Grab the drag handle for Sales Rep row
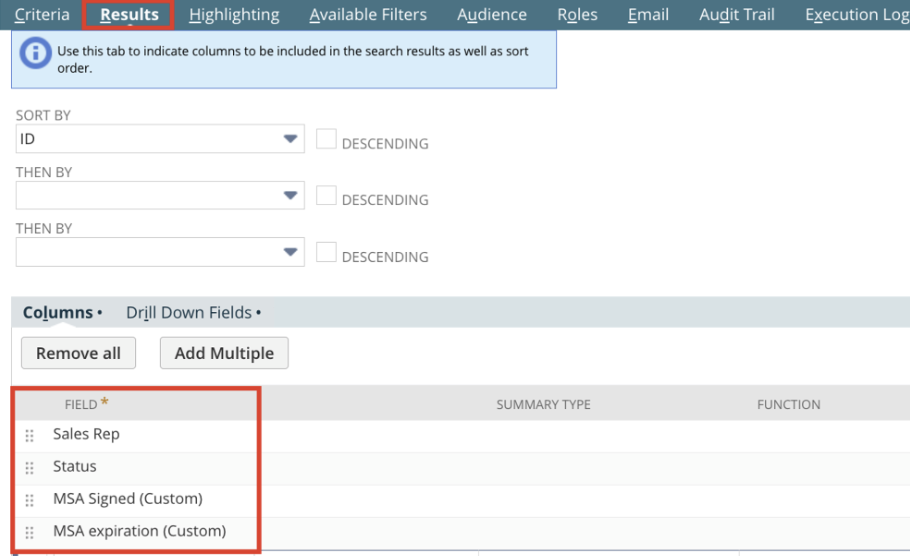Screen dimensions: 910x556 coord(30,435)
